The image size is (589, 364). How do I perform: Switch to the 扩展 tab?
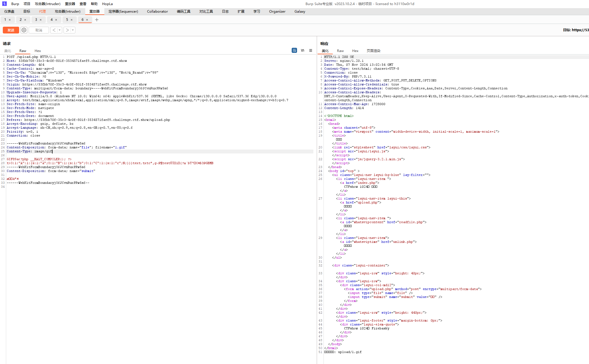pos(241,12)
